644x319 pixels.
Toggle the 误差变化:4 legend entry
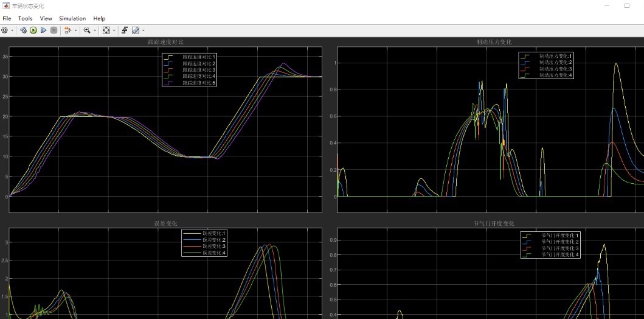coord(204,253)
